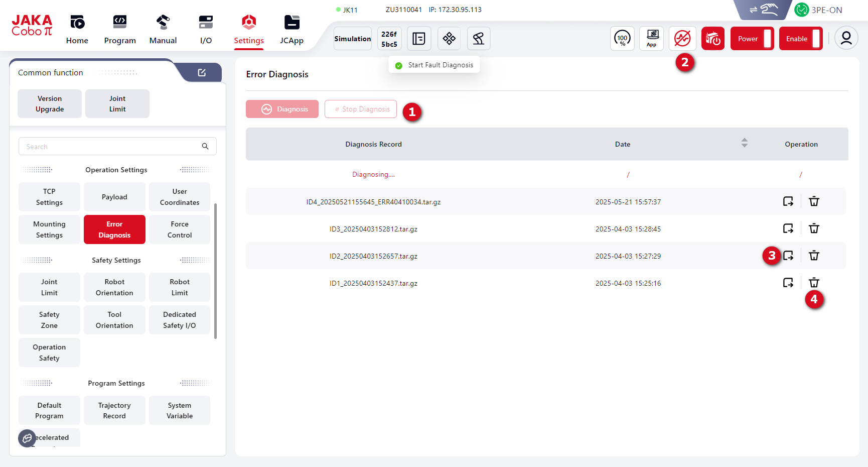This screenshot has height=467, width=868.
Task: Click the 100% speed ratio icon
Action: 622,38
